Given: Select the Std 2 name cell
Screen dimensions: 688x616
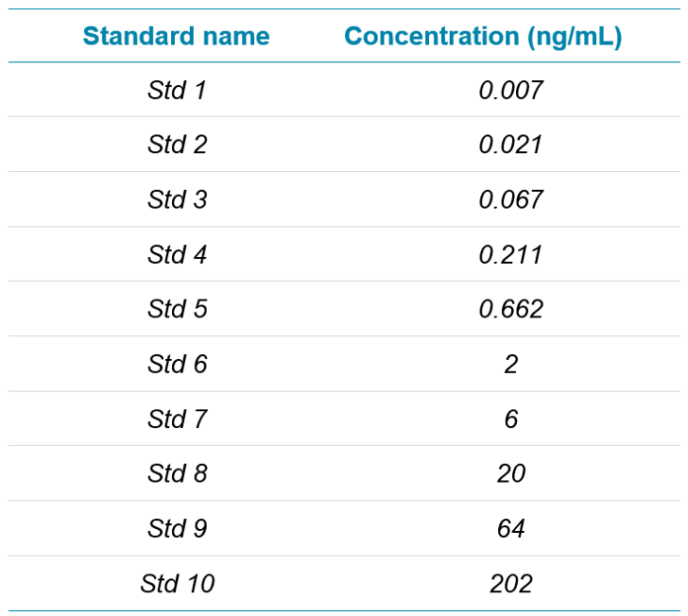Looking at the screenshot, I should (177, 145).
